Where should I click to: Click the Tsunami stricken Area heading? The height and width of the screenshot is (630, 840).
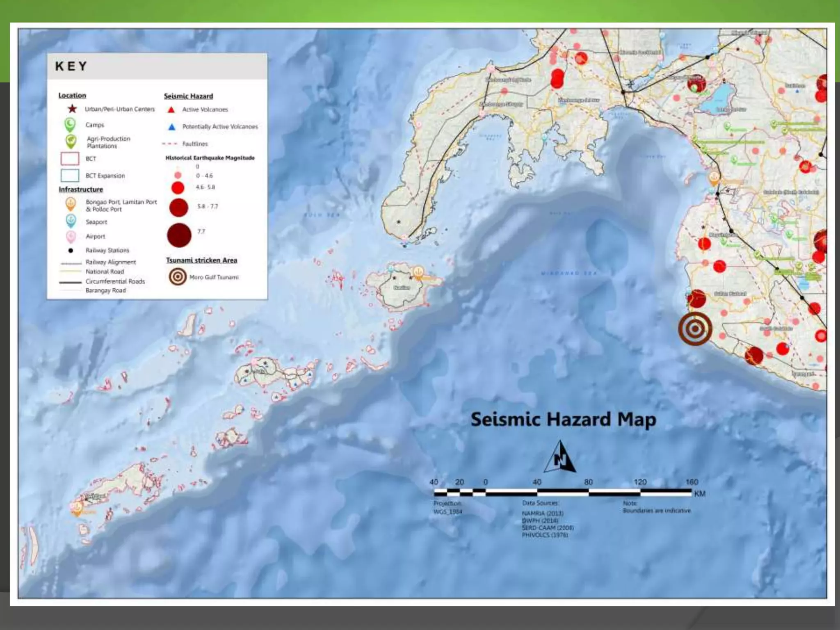coord(201,260)
